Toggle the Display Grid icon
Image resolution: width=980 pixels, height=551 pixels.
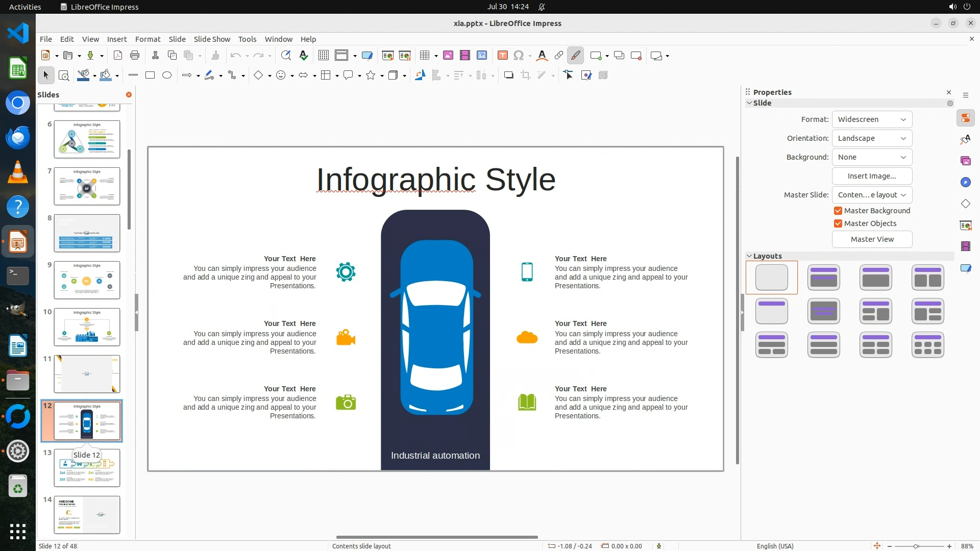323,56
